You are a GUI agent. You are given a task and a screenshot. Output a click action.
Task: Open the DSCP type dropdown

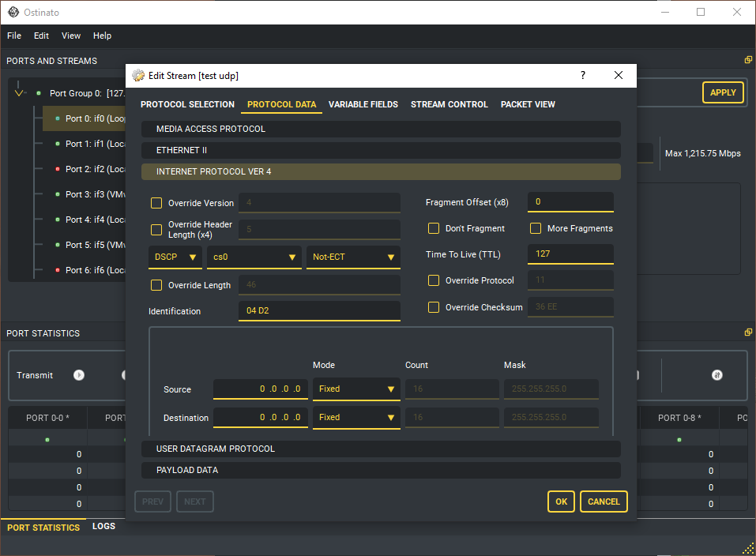tap(175, 257)
